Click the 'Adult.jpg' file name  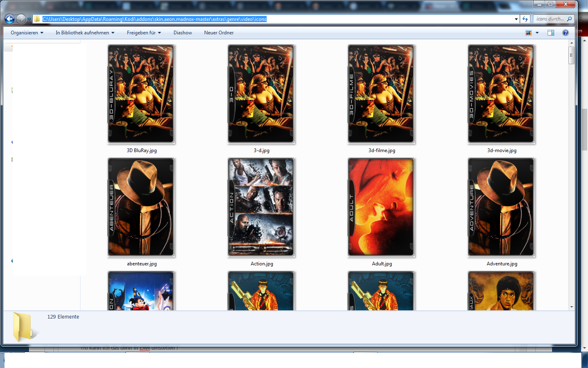(x=382, y=264)
